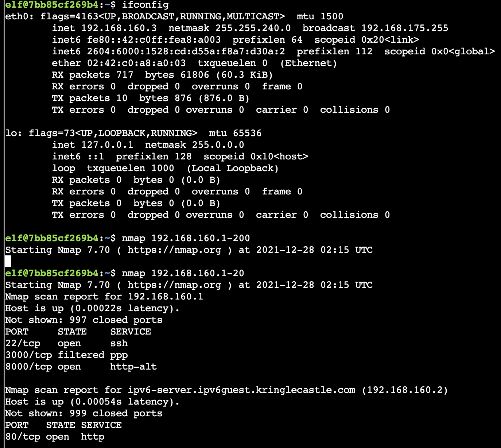501x448 pixels.
Task: Click the lo: flags=73 interface header
Action: pos(101,133)
